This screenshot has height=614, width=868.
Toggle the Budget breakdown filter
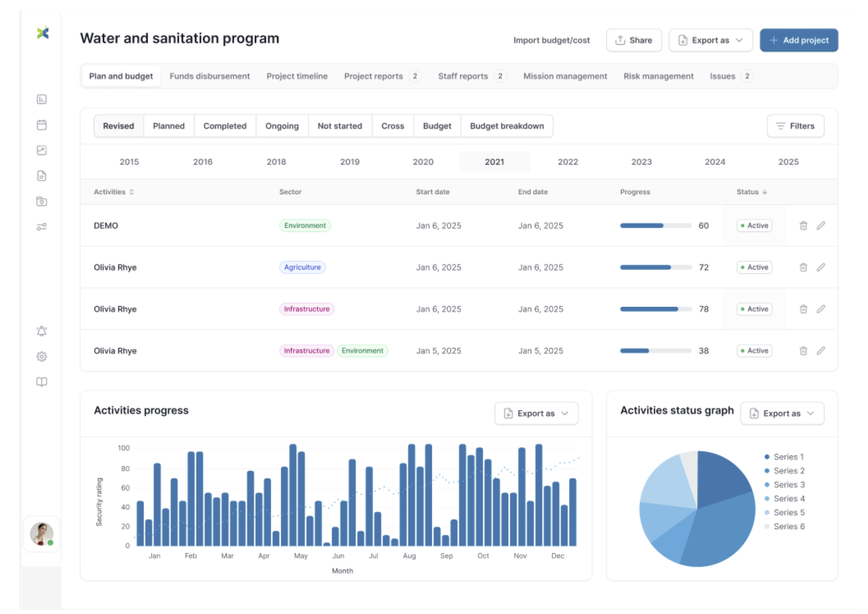tap(506, 126)
